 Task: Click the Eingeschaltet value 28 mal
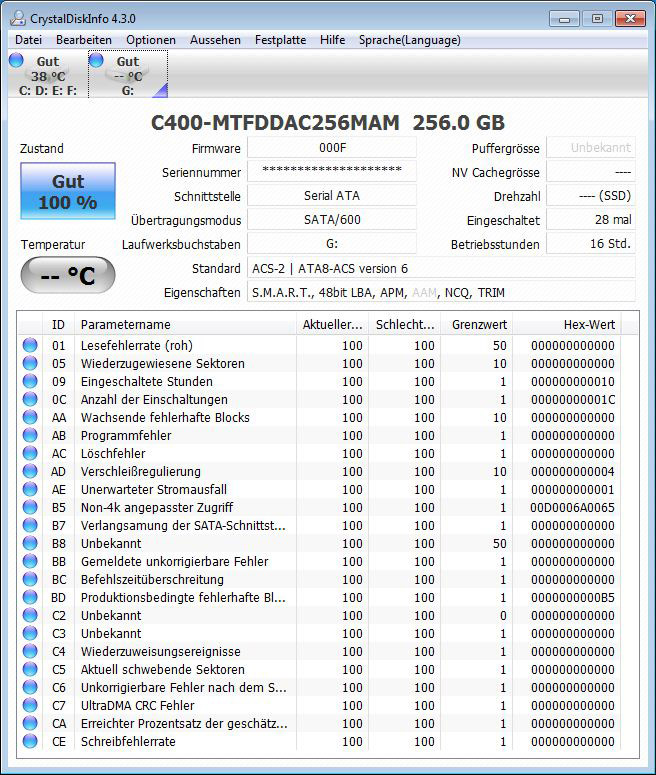coord(591,219)
